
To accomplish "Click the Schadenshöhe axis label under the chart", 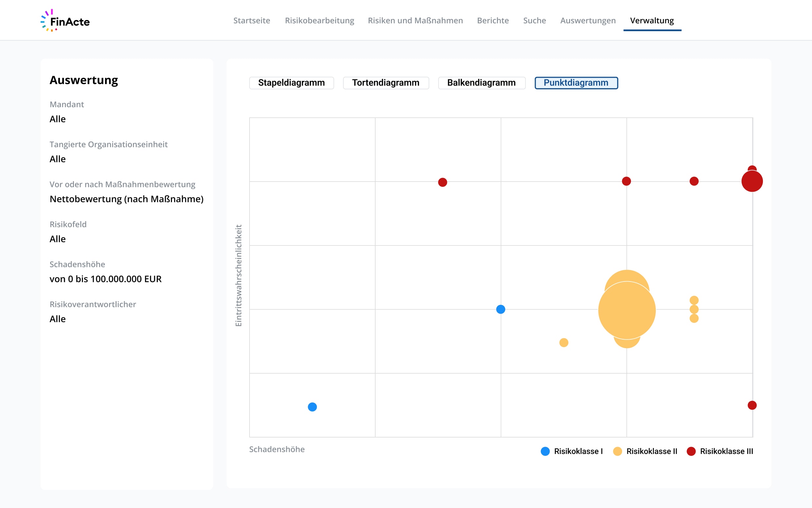I will point(277,449).
